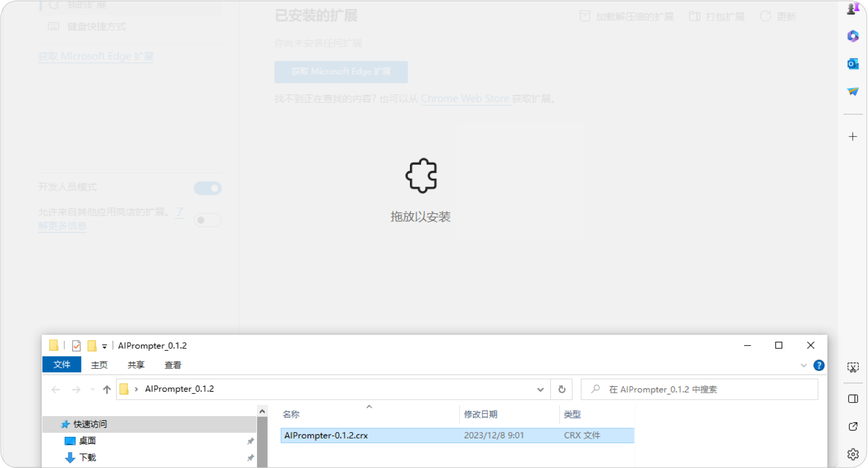Image resolution: width=868 pixels, height=468 pixels.
Task: Toggle allow extensions from other stores switch
Action: point(208,220)
